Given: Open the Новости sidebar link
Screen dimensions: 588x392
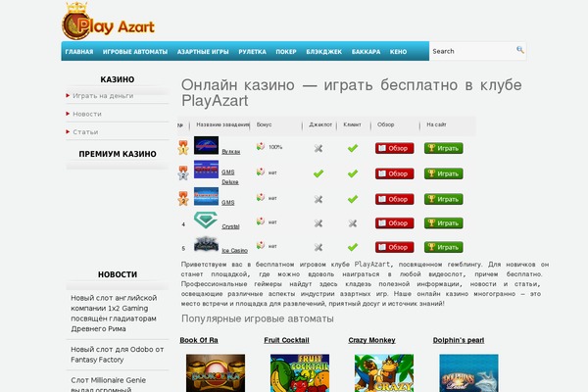Looking at the screenshot, I should (87, 114).
